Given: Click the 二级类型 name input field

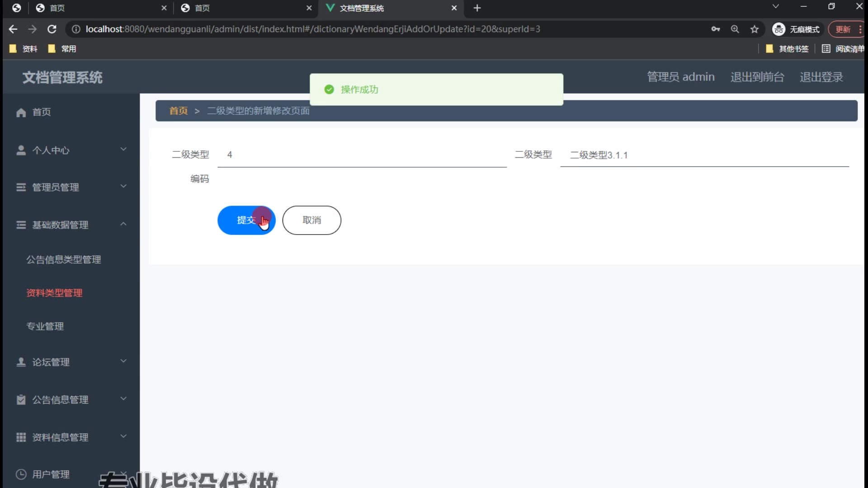Looking at the screenshot, I should point(704,155).
